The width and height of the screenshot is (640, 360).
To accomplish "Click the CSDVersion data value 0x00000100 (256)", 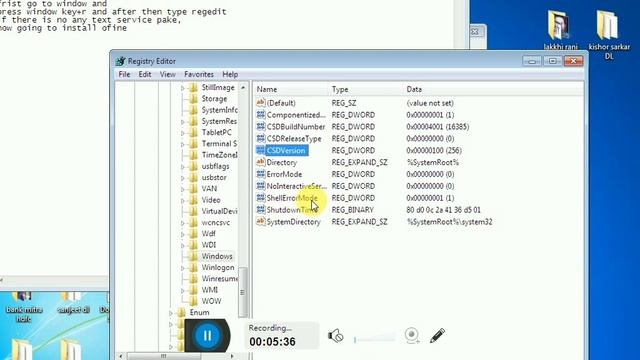I will (x=434, y=150).
